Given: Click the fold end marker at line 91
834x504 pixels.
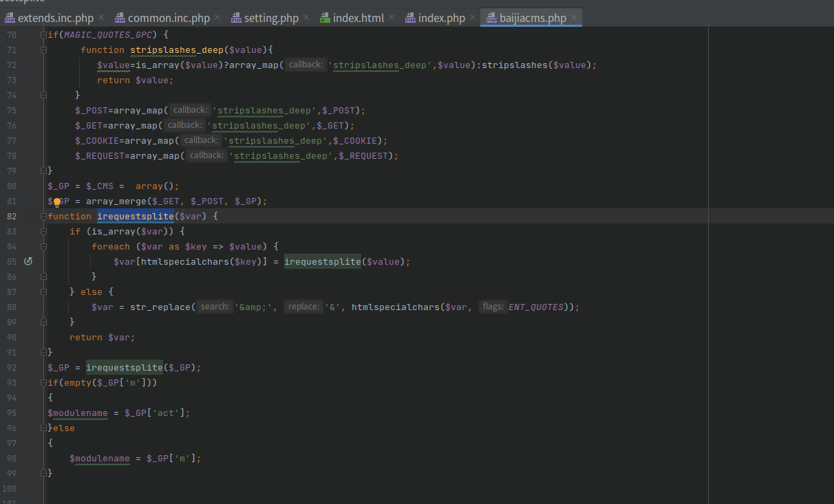Looking at the screenshot, I should [44, 352].
